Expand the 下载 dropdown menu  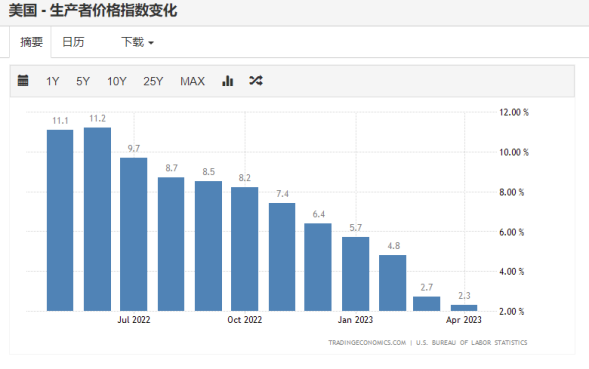click(137, 42)
